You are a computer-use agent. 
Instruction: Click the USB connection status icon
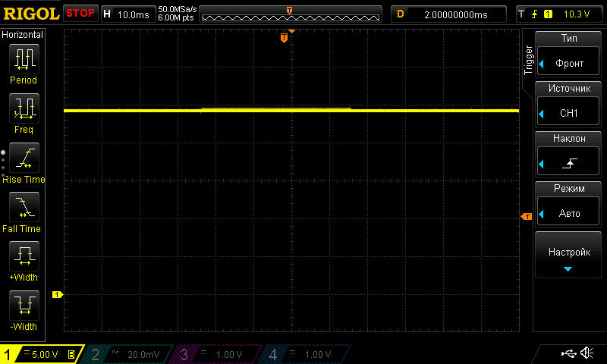(x=568, y=353)
